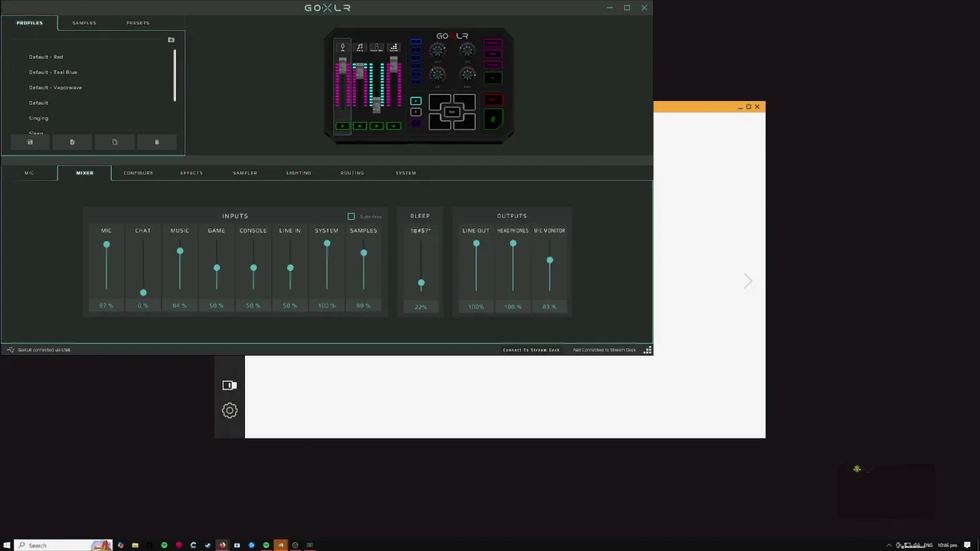
Task: Click the bleep button on the GoXLR image
Action: pos(494,99)
